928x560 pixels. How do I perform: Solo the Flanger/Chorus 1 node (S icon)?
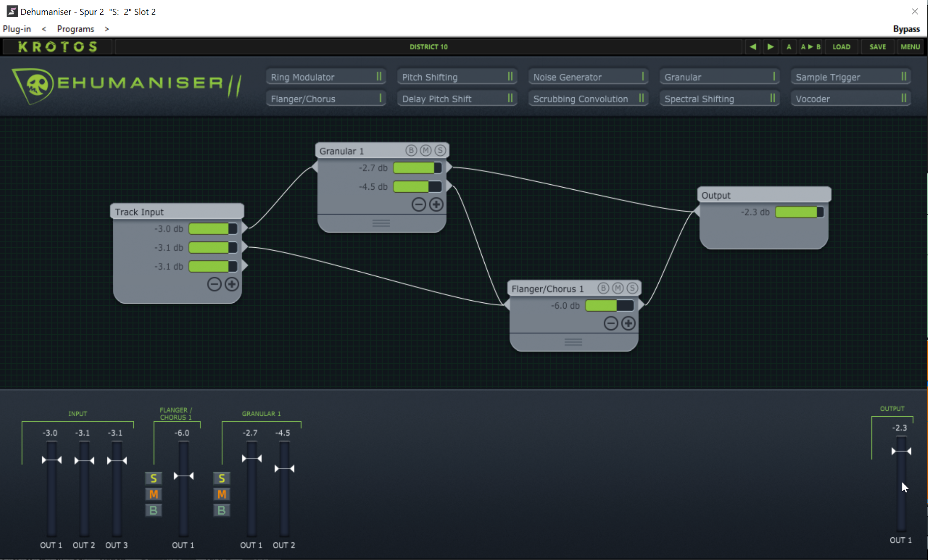[x=632, y=288]
